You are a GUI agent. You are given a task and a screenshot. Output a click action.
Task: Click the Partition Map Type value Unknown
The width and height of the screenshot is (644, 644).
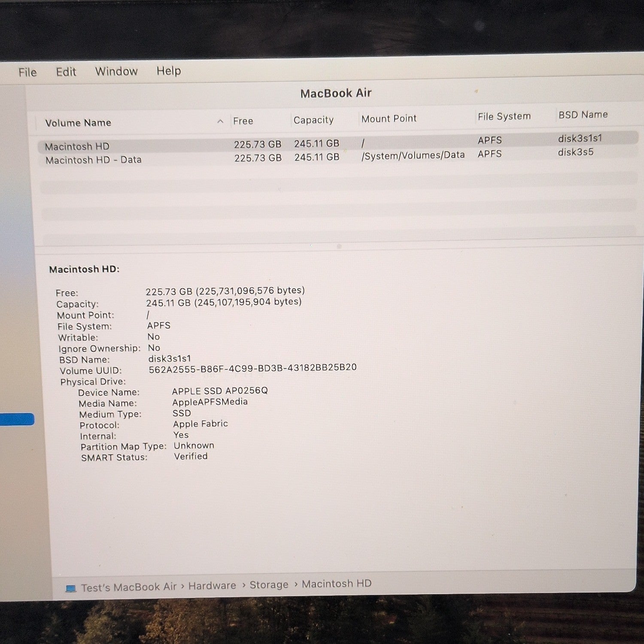pos(194,446)
